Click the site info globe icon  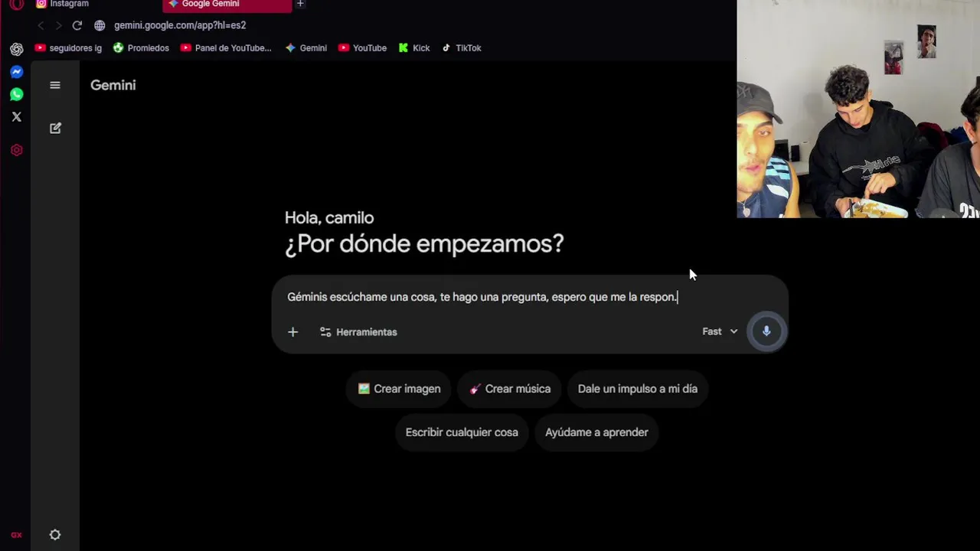click(x=100, y=25)
